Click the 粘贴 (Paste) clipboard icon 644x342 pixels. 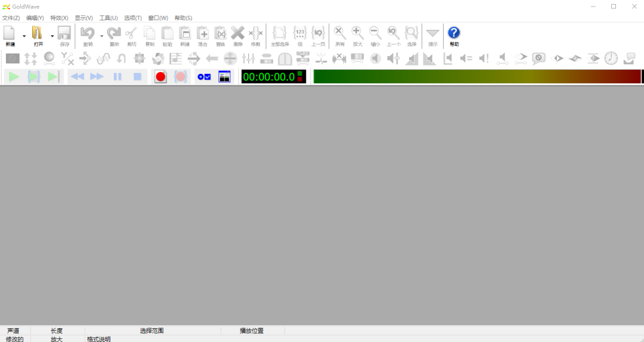[x=168, y=33]
